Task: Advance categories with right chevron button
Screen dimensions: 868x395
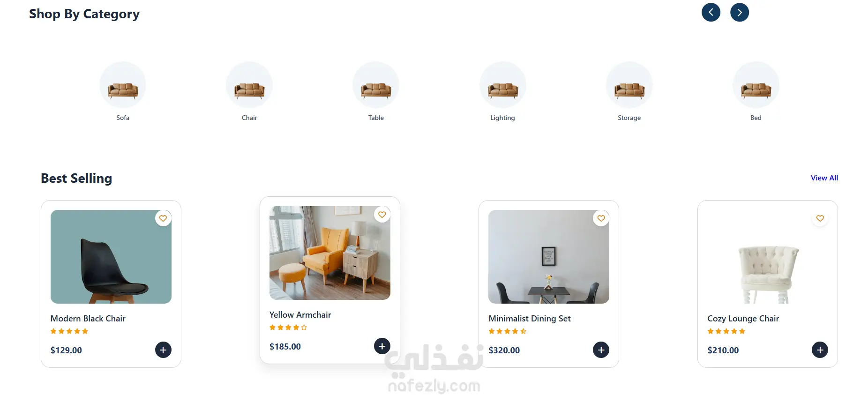Action: click(739, 12)
